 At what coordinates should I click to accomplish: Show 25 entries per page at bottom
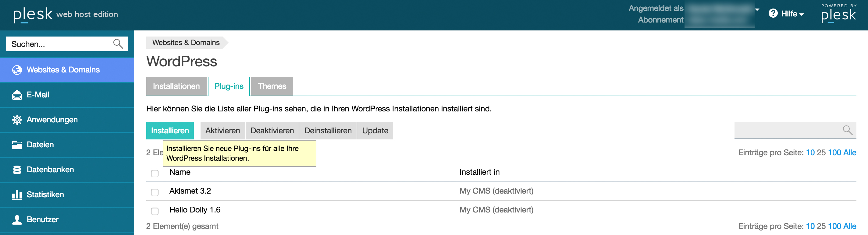[821, 226]
